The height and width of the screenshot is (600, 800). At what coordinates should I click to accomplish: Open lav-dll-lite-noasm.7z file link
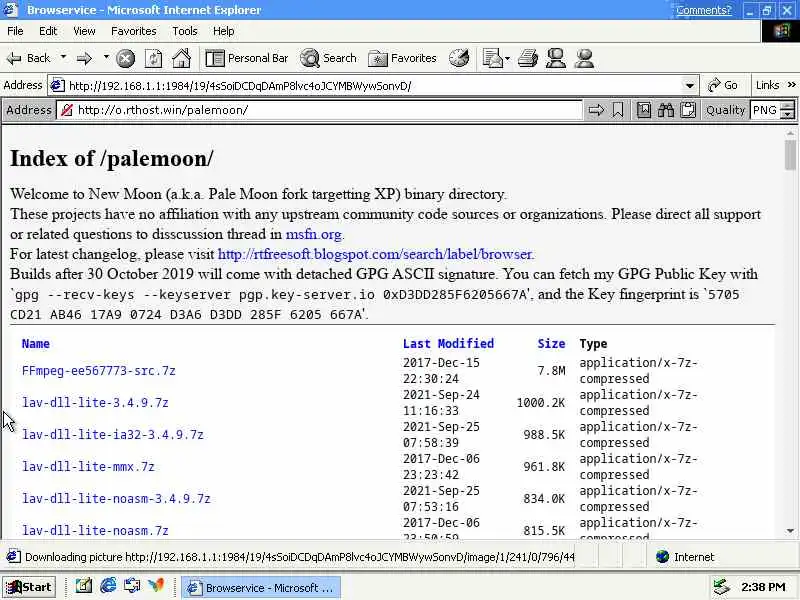pos(95,531)
